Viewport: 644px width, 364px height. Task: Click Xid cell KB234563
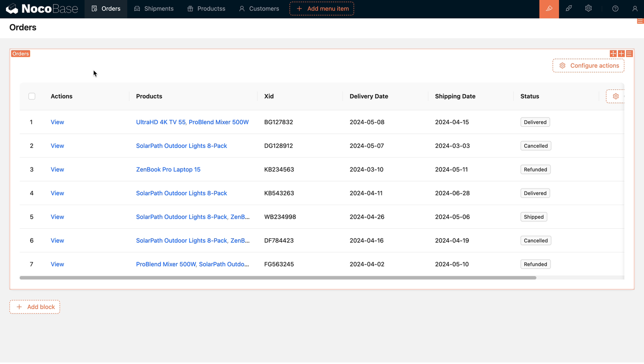point(279,169)
